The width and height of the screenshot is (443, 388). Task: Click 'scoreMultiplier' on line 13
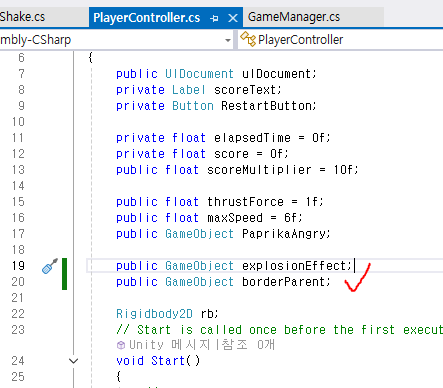pyautogui.click(x=259, y=170)
